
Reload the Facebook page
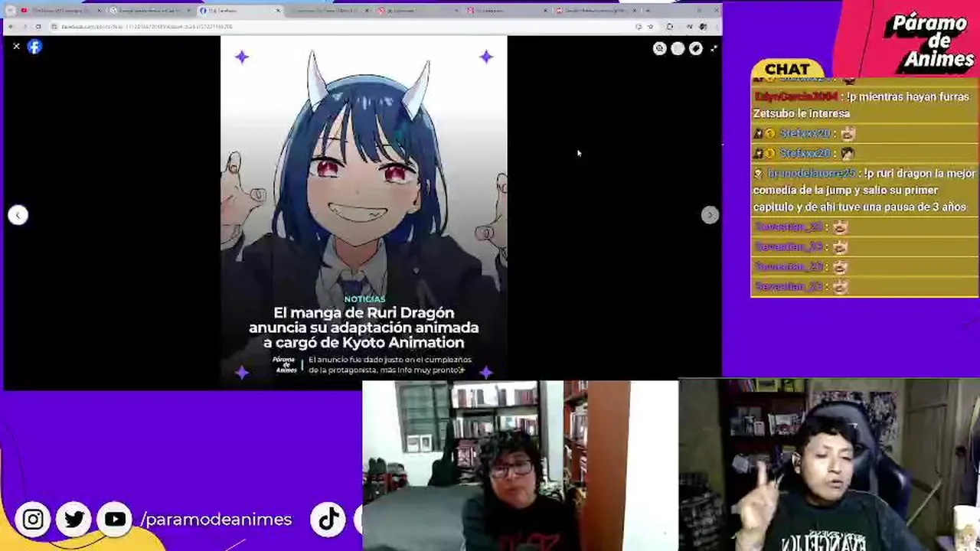pyautogui.click(x=38, y=27)
